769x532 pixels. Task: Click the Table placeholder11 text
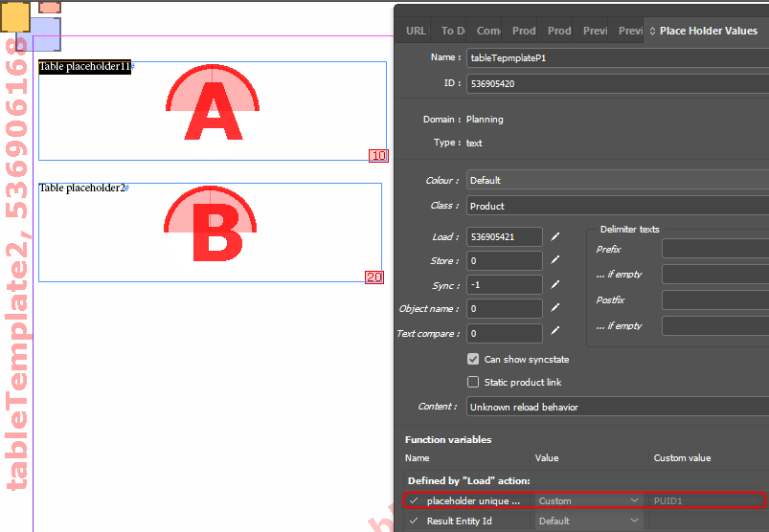point(83,67)
